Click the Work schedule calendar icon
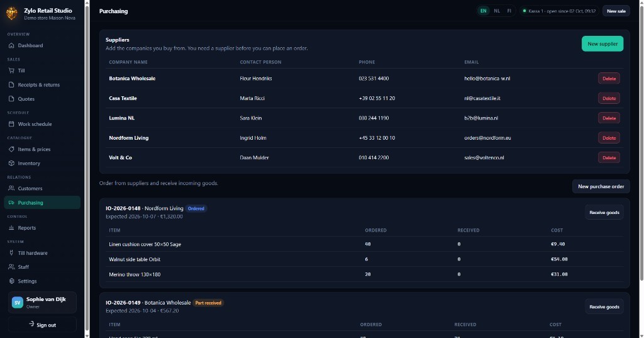The height and width of the screenshot is (338, 644). (x=11, y=124)
